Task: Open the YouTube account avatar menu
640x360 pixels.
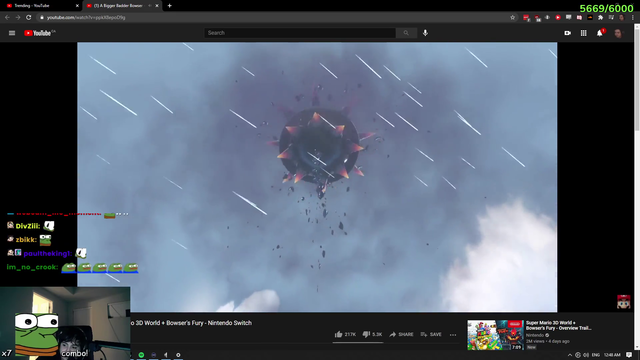Action: point(618,33)
